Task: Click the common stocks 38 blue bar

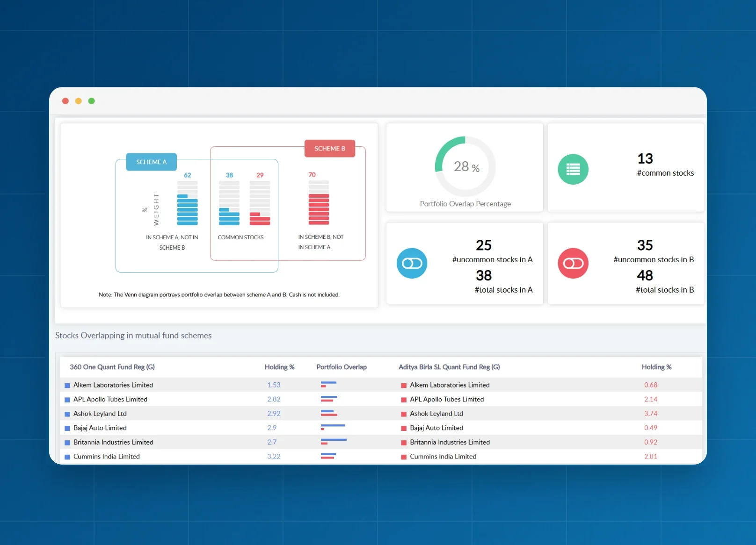Action: (229, 203)
